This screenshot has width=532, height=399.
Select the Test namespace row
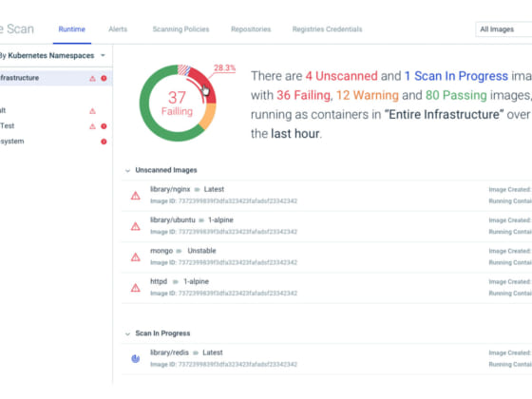(x=56, y=125)
